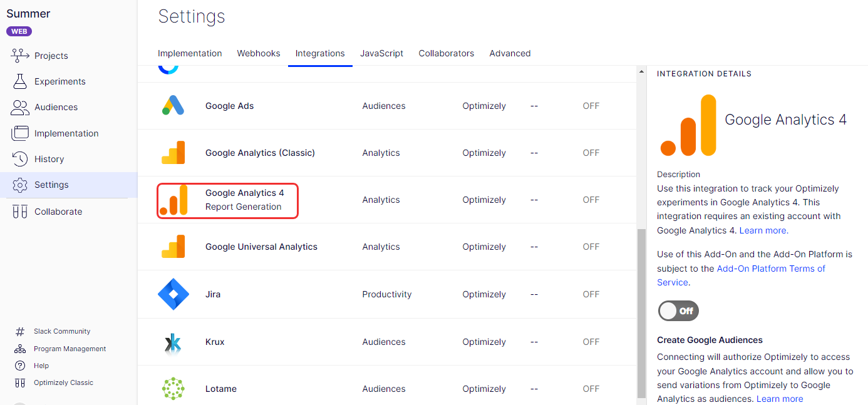Click the Optimizely Classic icon

20,382
